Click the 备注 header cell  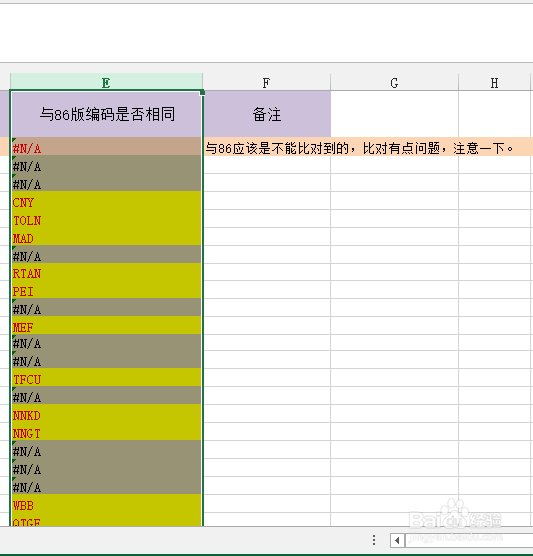267,114
